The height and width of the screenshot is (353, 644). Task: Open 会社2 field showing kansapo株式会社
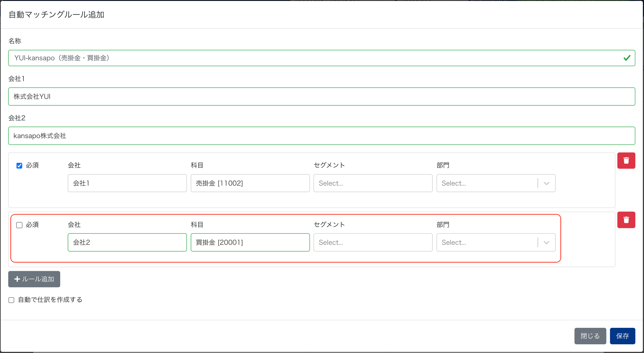point(322,136)
